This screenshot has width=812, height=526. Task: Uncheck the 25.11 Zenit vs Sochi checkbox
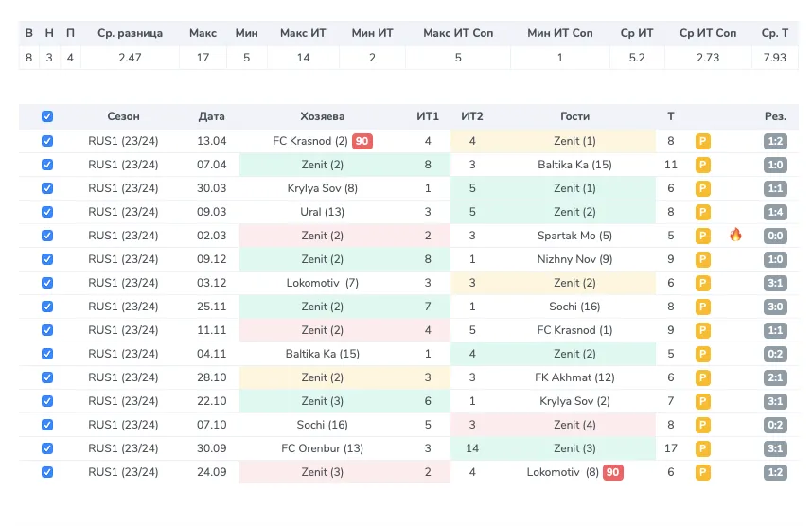click(x=47, y=307)
